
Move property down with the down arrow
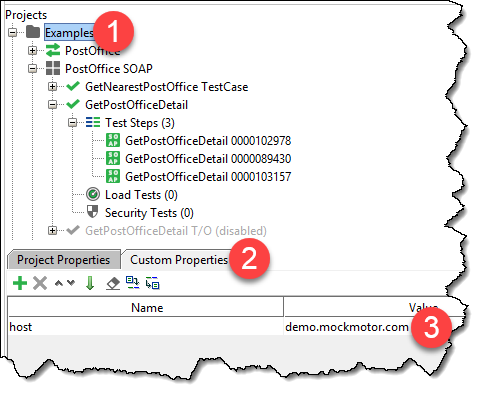[x=71, y=283]
